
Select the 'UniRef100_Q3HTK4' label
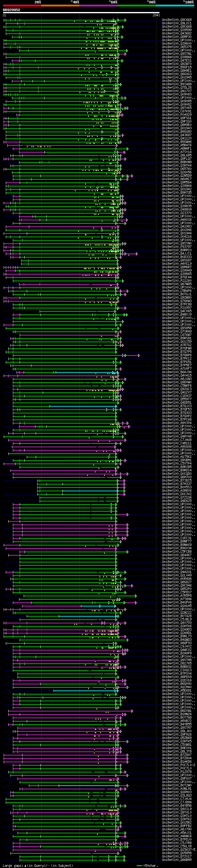(177, 165)
